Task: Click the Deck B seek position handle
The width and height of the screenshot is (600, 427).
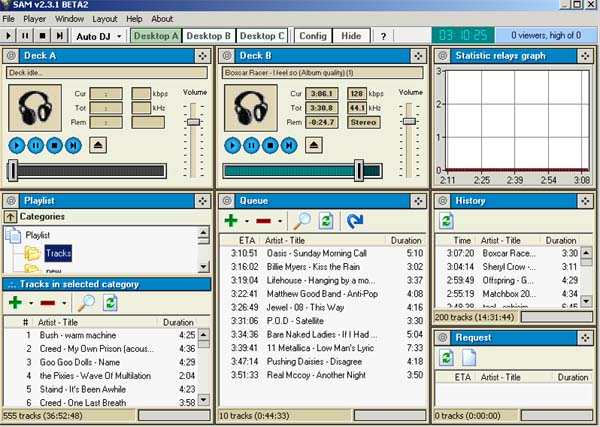Action: click(359, 171)
